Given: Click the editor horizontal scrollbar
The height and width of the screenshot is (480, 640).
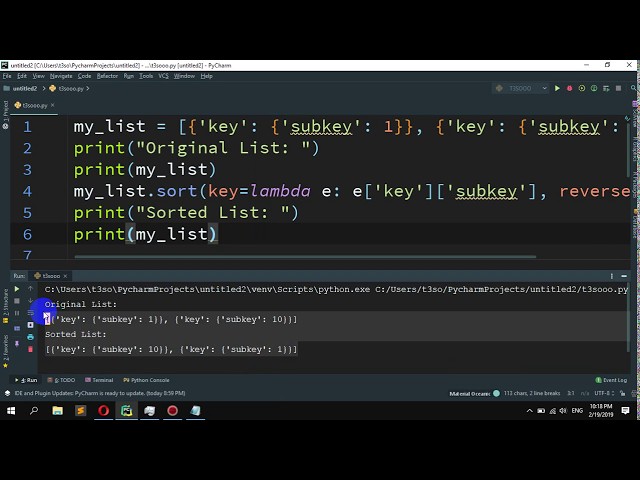Looking at the screenshot, I should coord(305,257).
